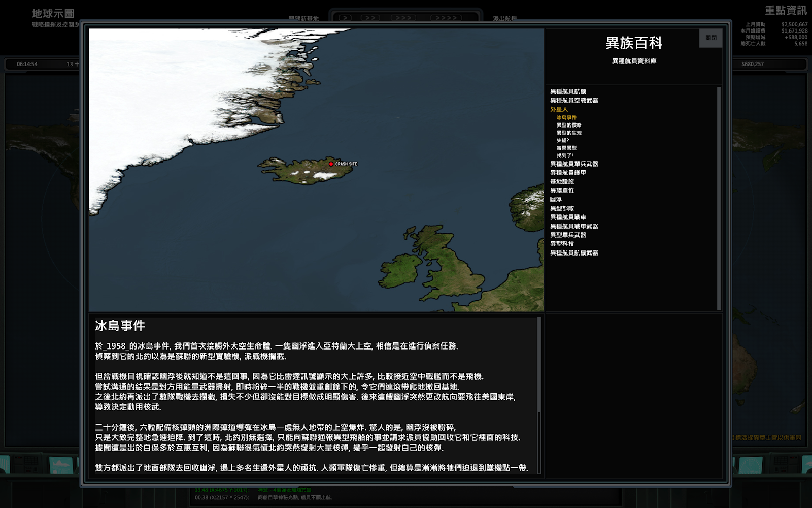
Task: Close the 異族百科 window with 關閉
Action: click(x=710, y=38)
